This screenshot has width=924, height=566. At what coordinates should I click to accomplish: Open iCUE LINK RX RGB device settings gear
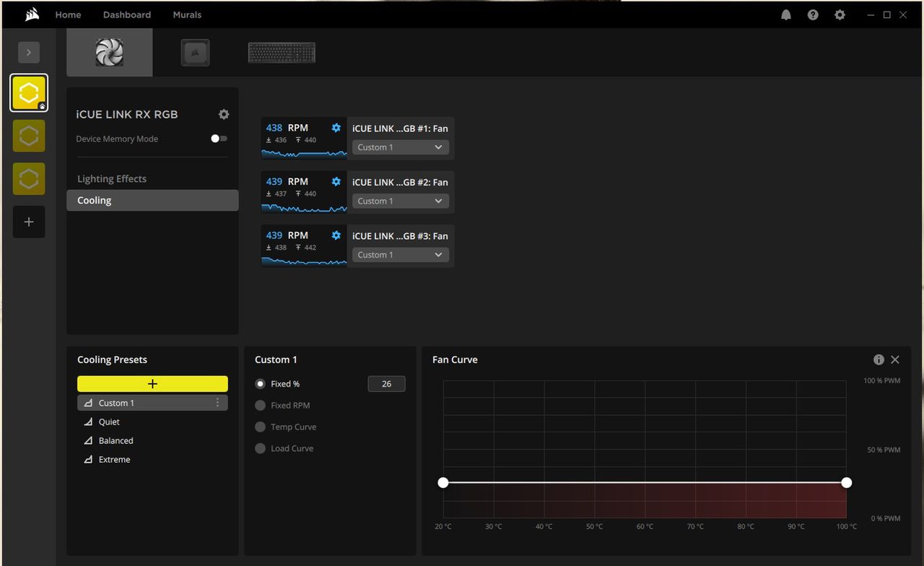[224, 114]
